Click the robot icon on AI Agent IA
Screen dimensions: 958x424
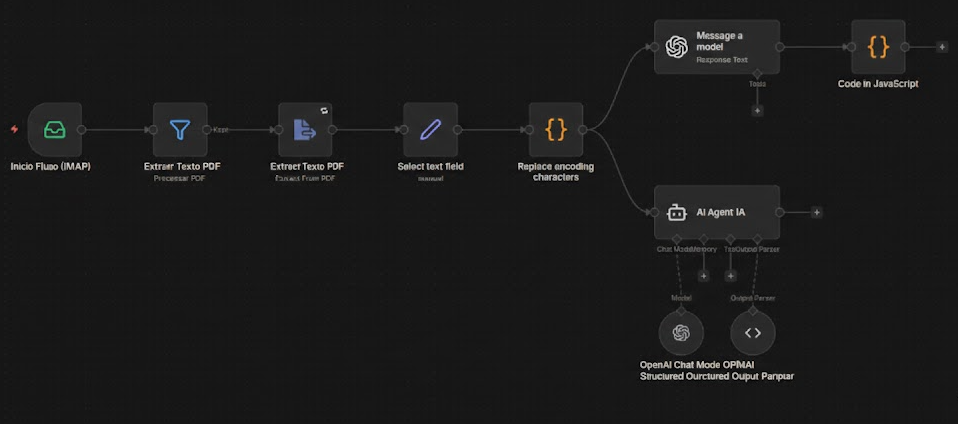[x=677, y=212]
